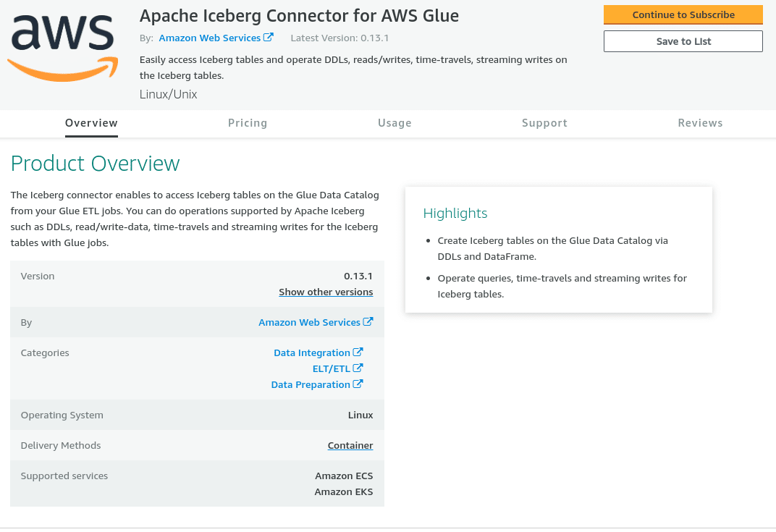This screenshot has width=776, height=532.
Task: Click highlight about operating queries and time-travels
Action: click(562, 286)
